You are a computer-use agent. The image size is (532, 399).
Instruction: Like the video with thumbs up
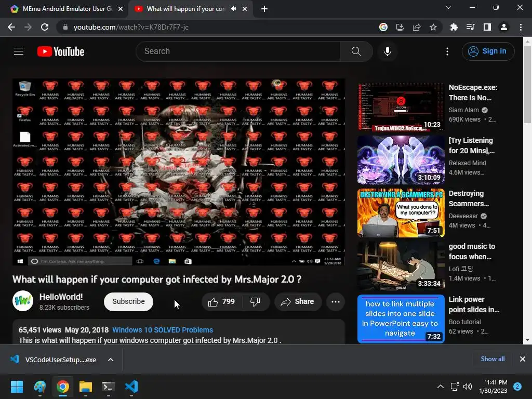point(221,302)
